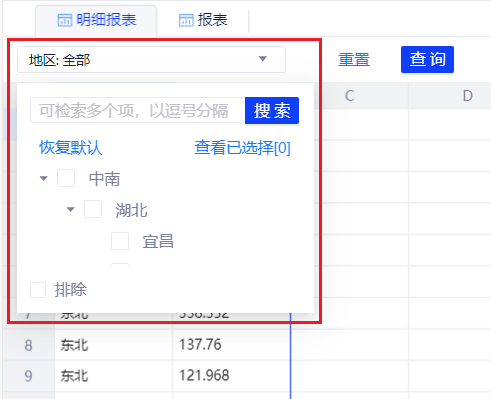Click the 重置 link
The height and width of the screenshot is (399, 491).
click(354, 59)
